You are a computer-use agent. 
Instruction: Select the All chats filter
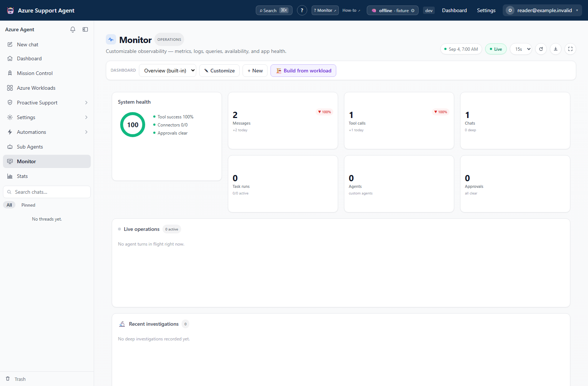click(x=9, y=205)
